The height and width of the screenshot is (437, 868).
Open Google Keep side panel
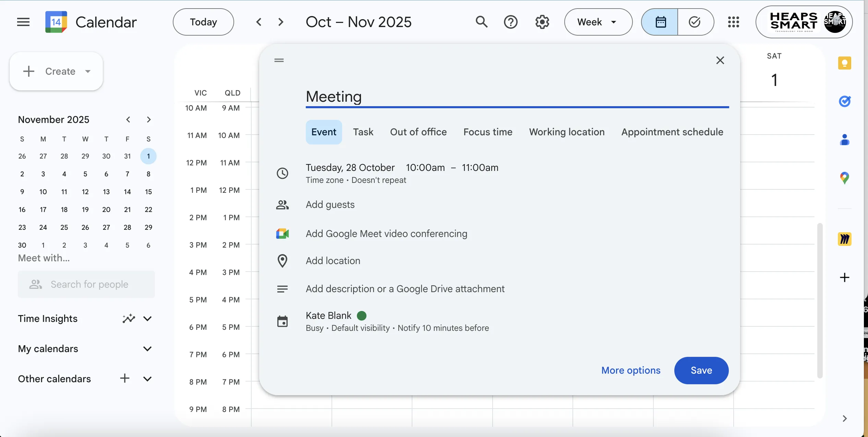845,63
